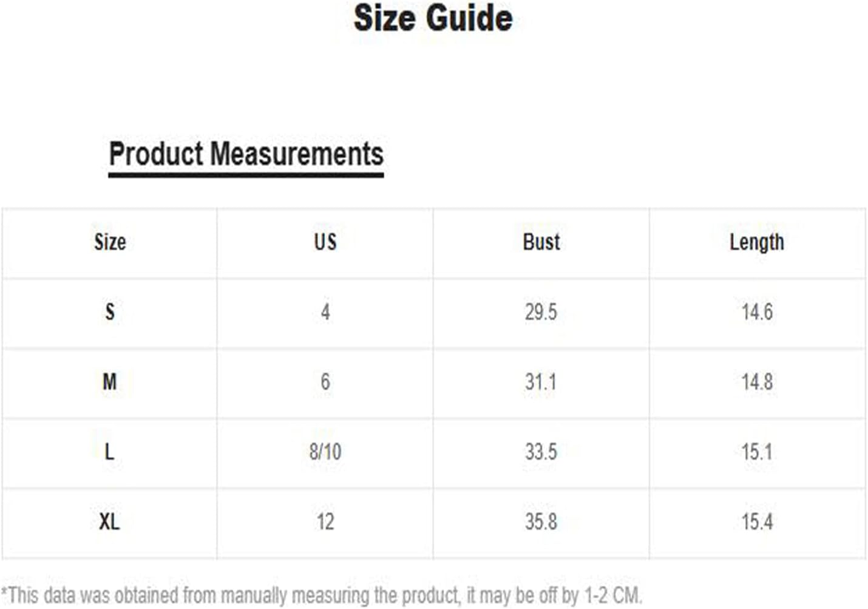Click the 35.8 bust value
Screen dimensions: 868x609
(541, 522)
